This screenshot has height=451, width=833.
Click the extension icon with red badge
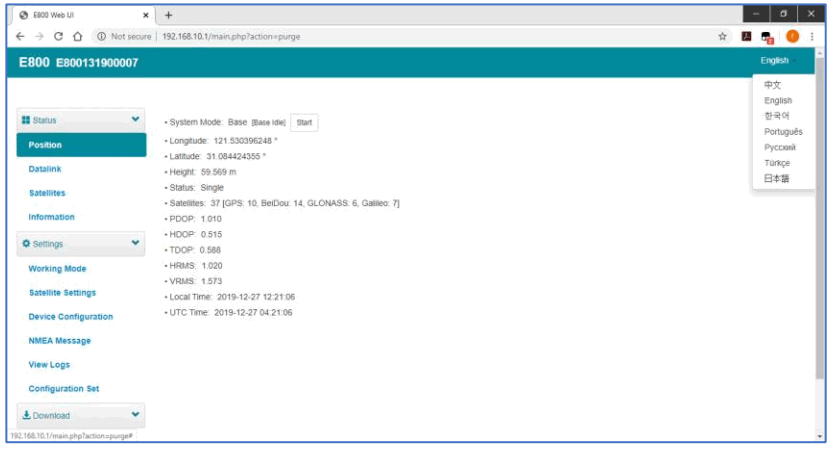tap(767, 37)
